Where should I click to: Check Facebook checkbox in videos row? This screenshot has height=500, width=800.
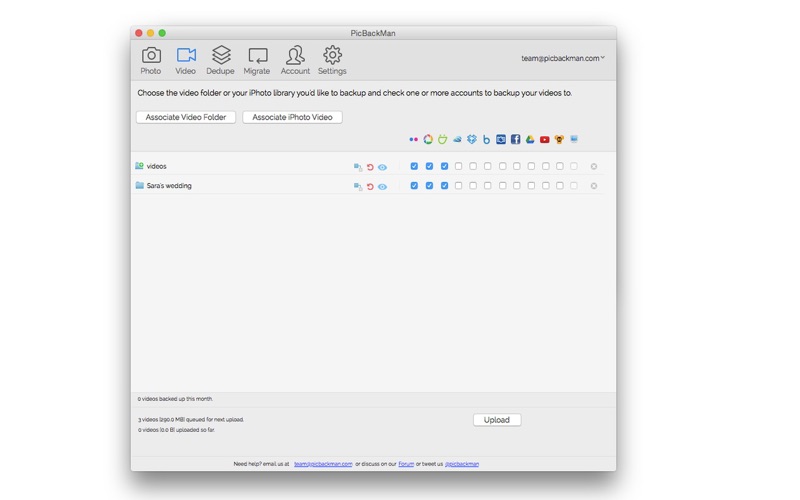click(517, 166)
